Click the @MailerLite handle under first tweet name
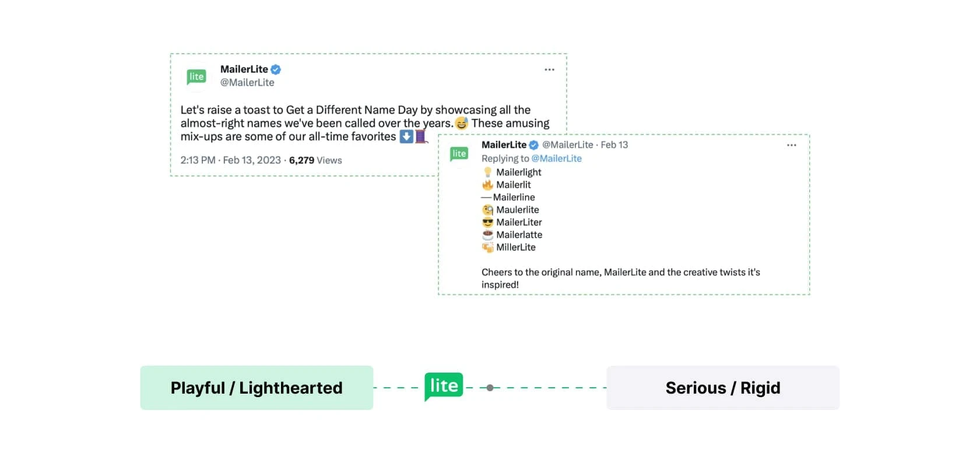Screen dimensions: 980x463 pyautogui.click(x=247, y=83)
